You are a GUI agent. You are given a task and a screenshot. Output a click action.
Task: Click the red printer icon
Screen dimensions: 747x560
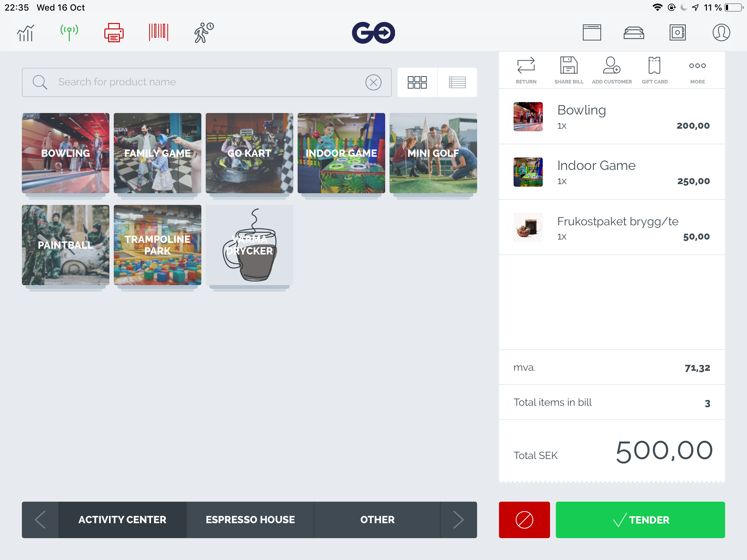[114, 33]
